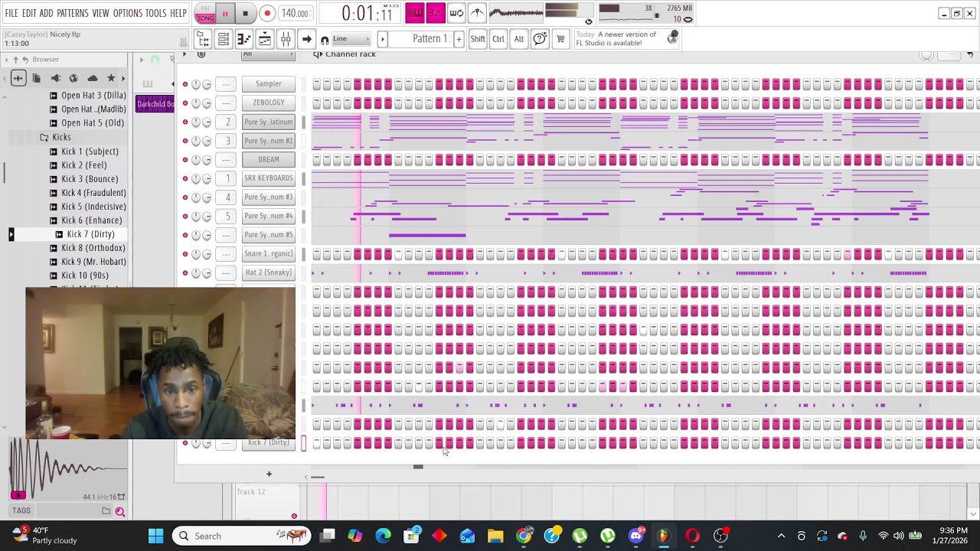
Task: Open File Explorer from taskbar
Action: pos(495,536)
